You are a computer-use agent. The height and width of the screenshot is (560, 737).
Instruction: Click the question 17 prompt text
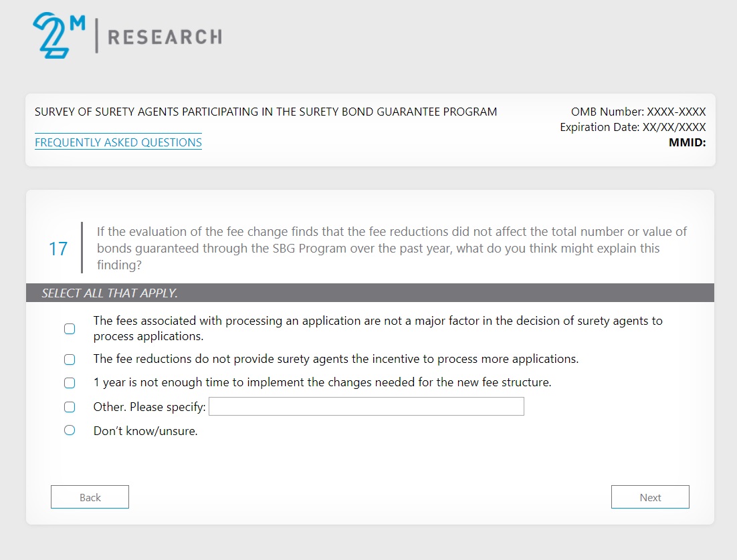pos(391,248)
